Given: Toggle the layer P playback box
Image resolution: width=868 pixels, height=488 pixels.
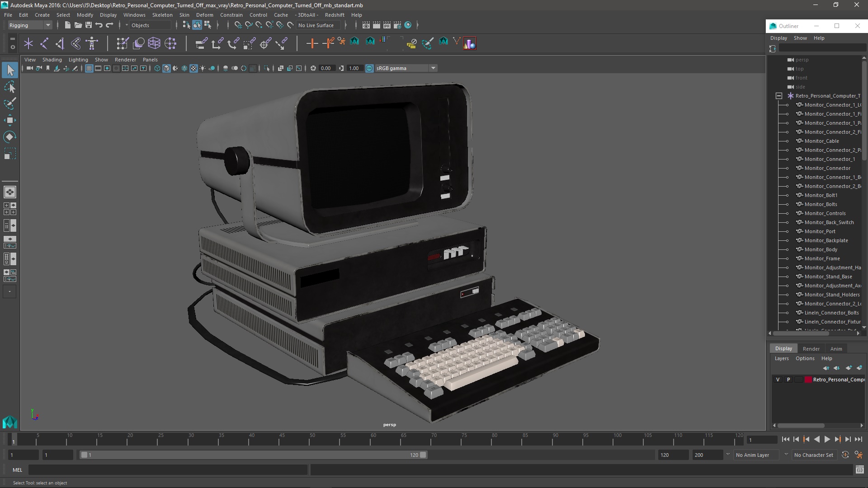Looking at the screenshot, I should (x=788, y=380).
